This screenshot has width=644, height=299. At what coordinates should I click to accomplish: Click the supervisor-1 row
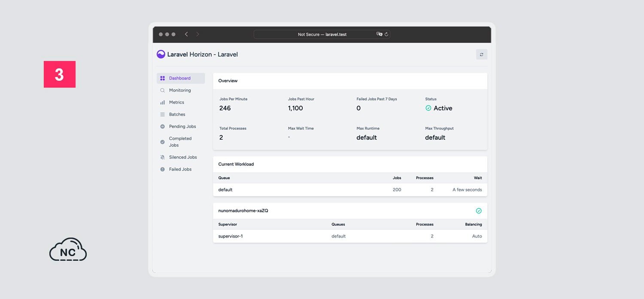click(x=350, y=236)
